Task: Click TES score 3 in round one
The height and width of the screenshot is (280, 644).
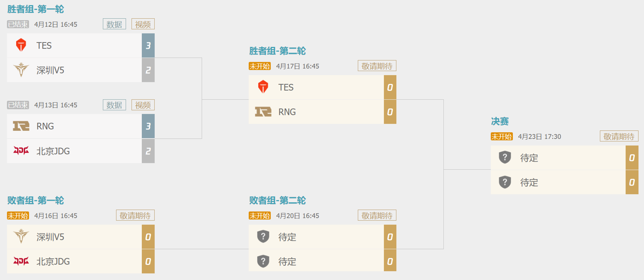Action: click(148, 46)
